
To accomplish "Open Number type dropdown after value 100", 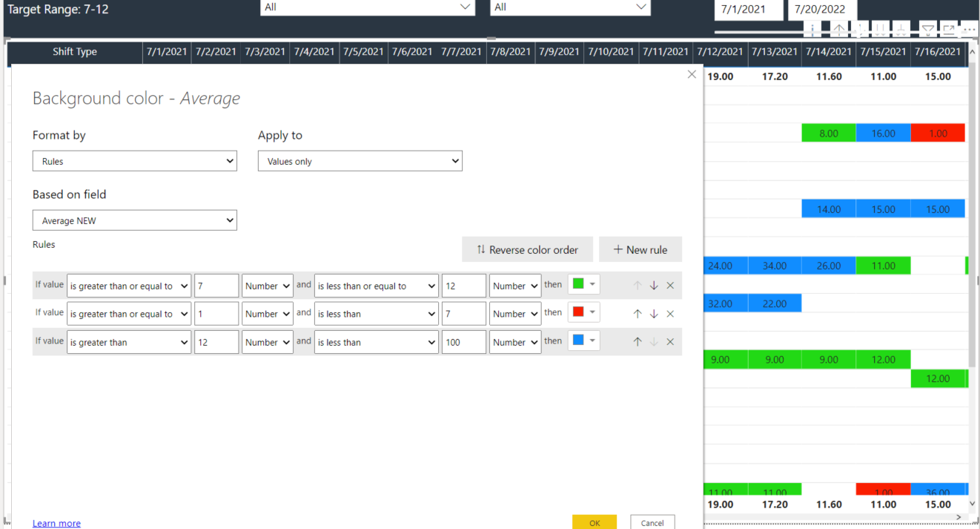I will coord(515,342).
